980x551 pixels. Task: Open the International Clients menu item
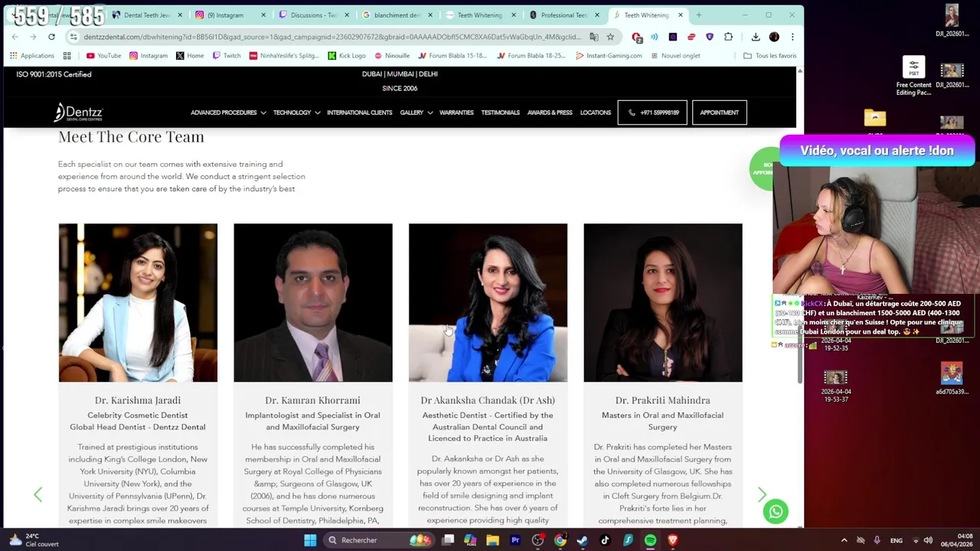click(x=359, y=112)
